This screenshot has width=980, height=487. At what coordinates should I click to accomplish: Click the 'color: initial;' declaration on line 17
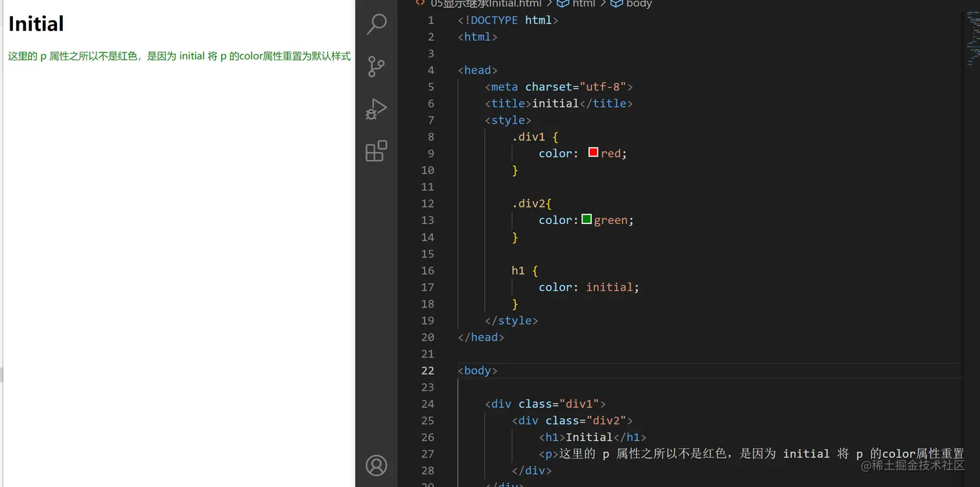tap(589, 287)
